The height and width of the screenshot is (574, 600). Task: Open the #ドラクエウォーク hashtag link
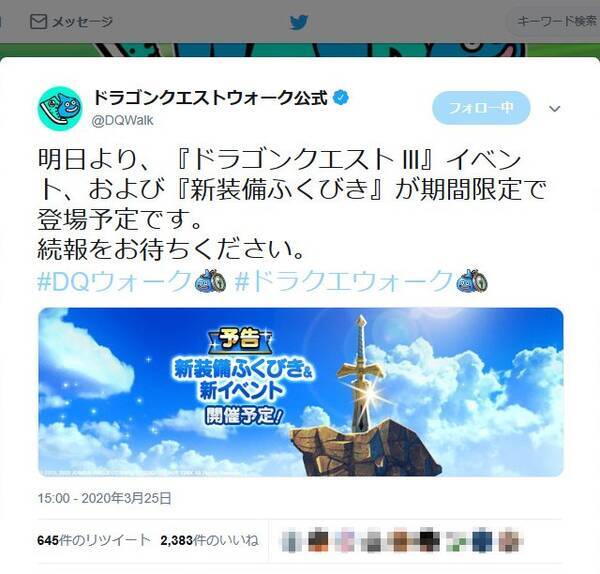[344, 281]
